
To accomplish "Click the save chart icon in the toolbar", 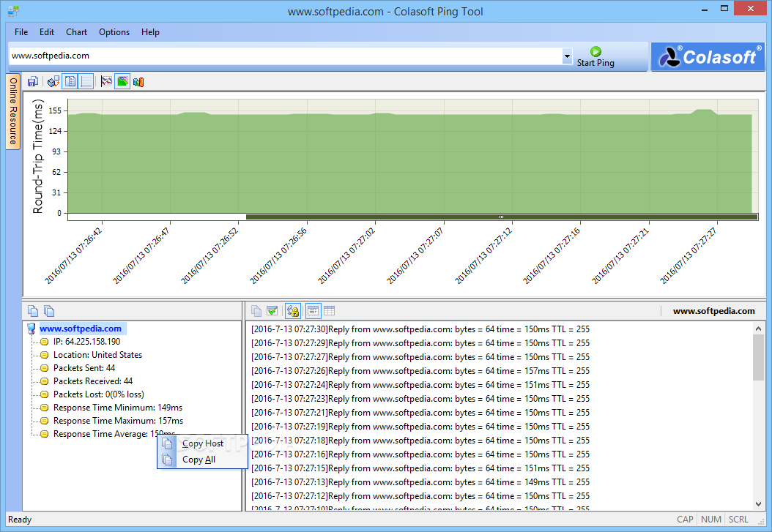I will click(x=33, y=82).
